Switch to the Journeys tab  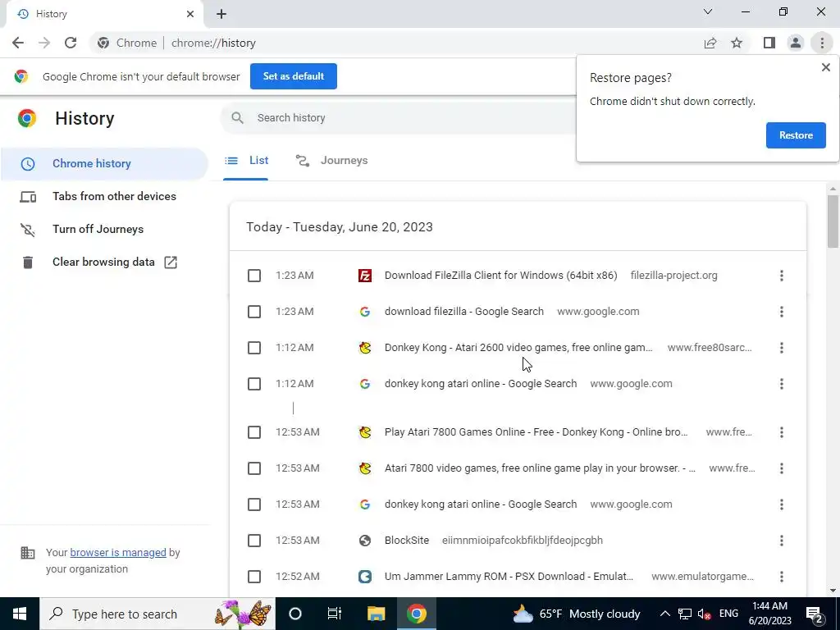click(x=331, y=160)
